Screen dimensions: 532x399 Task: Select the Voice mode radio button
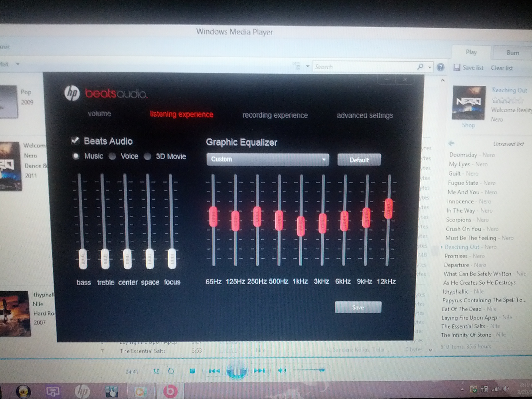pyautogui.click(x=112, y=156)
